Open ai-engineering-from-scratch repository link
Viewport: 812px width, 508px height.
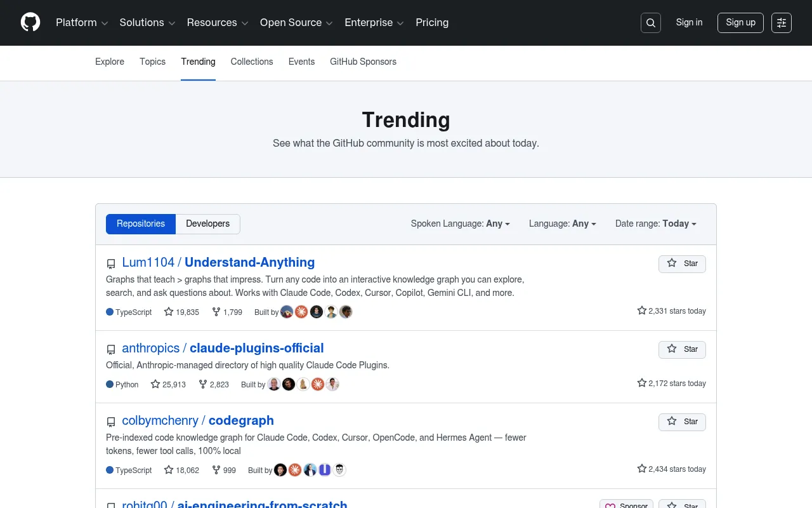(x=235, y=504)
